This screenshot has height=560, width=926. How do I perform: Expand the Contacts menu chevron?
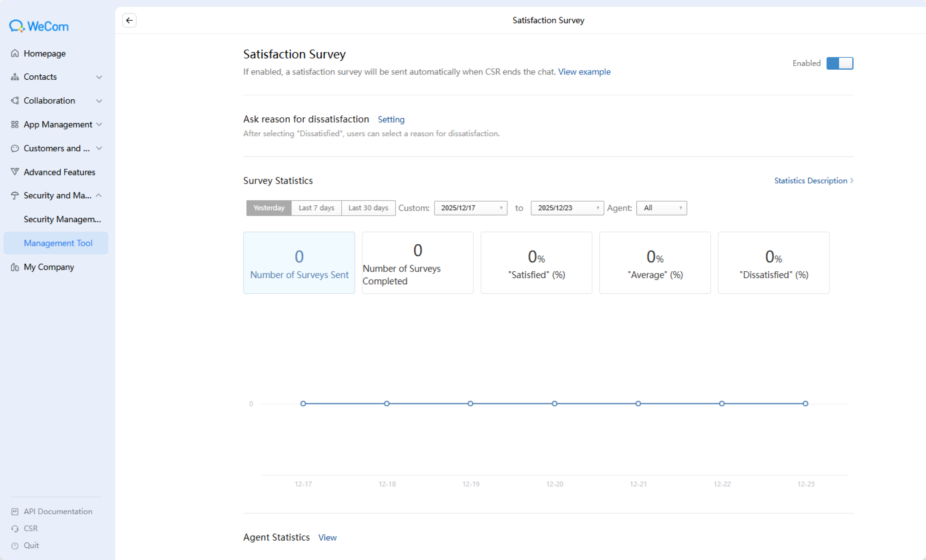pyautogui.click(x=99, y=77)
